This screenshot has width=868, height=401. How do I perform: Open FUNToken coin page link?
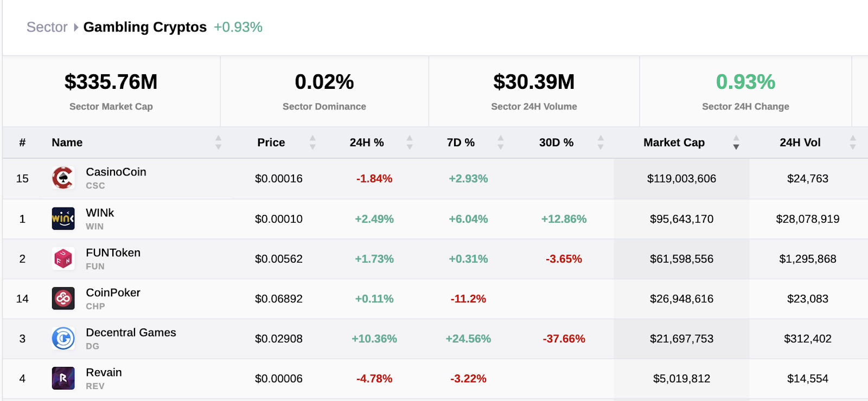point(113,253)
